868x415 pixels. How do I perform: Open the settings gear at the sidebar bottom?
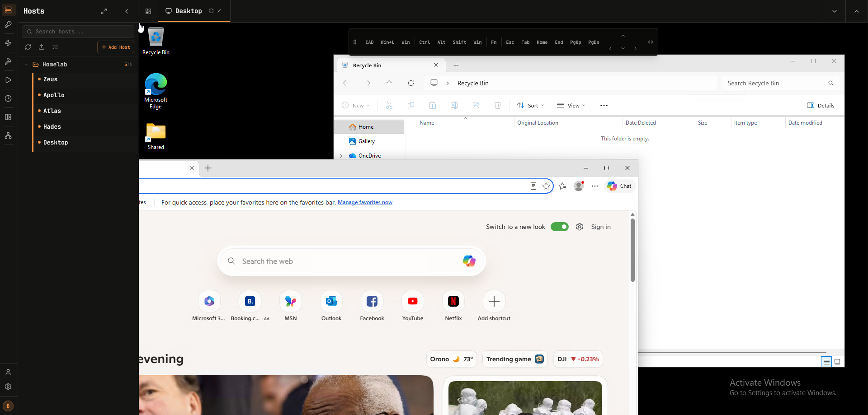pyautogui.click(x=8, y=387)
